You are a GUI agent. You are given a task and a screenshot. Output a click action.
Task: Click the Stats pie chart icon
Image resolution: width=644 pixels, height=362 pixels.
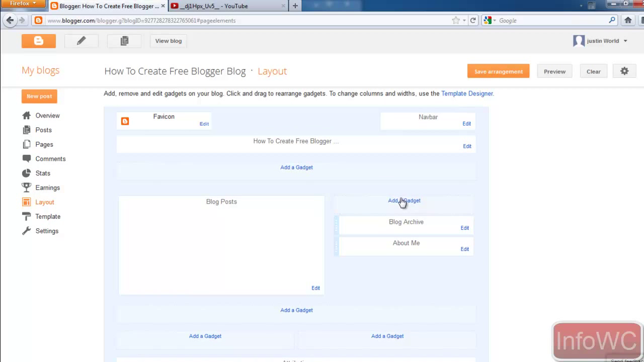coord(27,173)
